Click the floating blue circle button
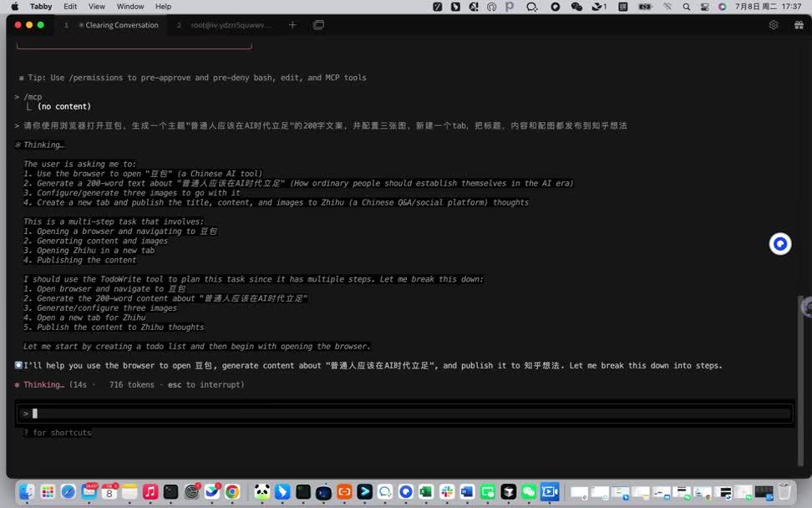 pos(780,244)
